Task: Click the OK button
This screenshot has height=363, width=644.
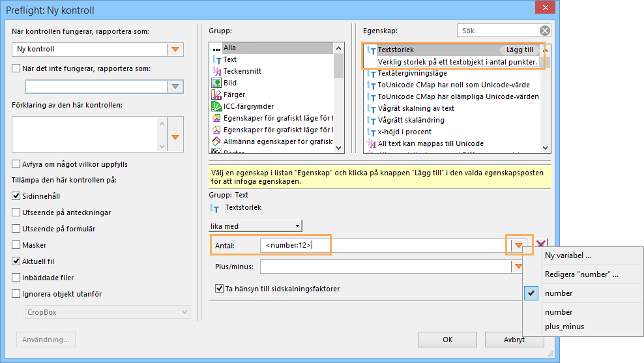Action: (x=447, y=340)
